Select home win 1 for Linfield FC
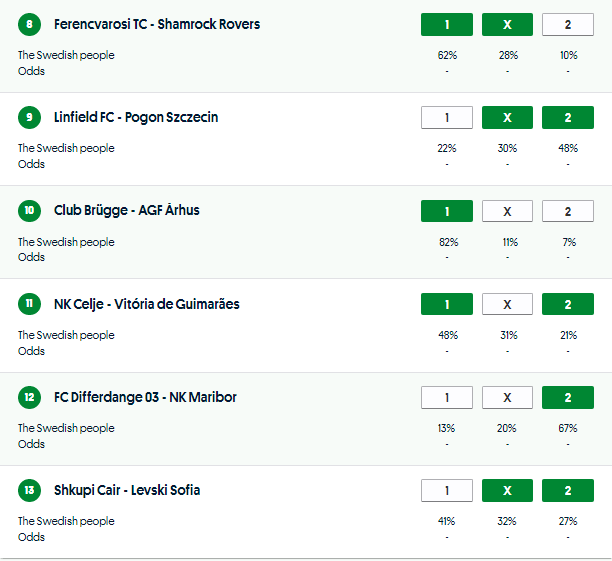 click(447, 118)
